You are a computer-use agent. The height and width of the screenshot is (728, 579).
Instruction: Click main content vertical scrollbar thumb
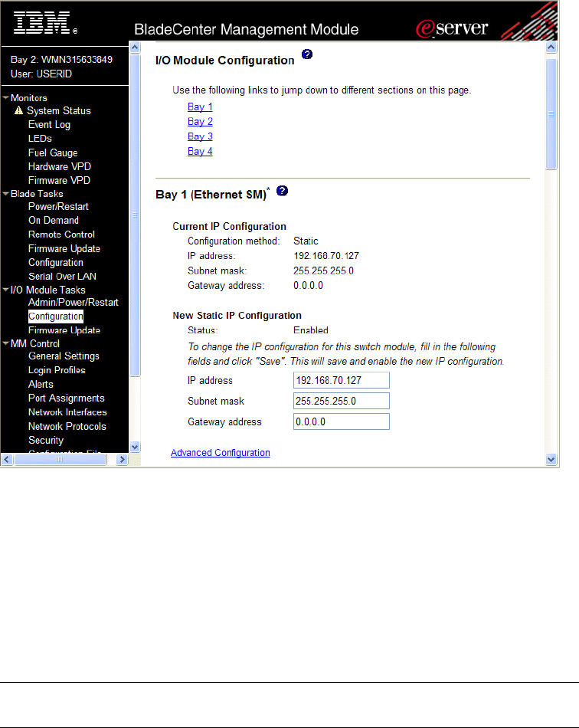(551, 114)
